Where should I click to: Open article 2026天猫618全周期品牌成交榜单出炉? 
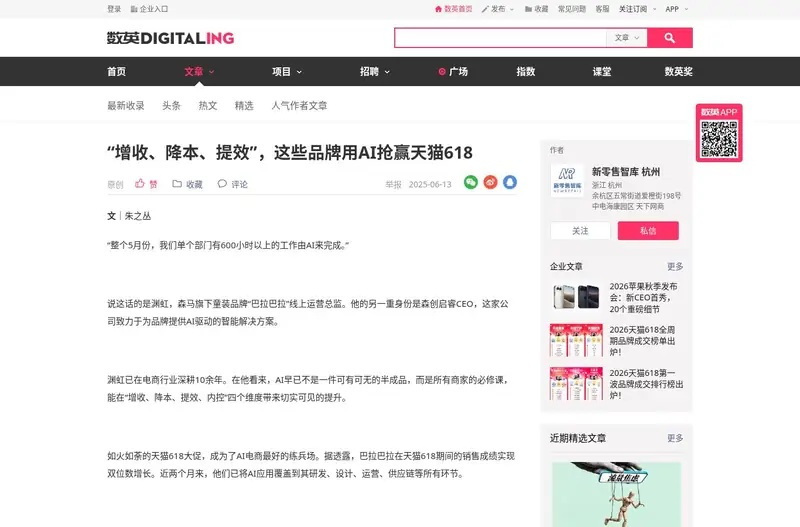click(x=642, y=341)
